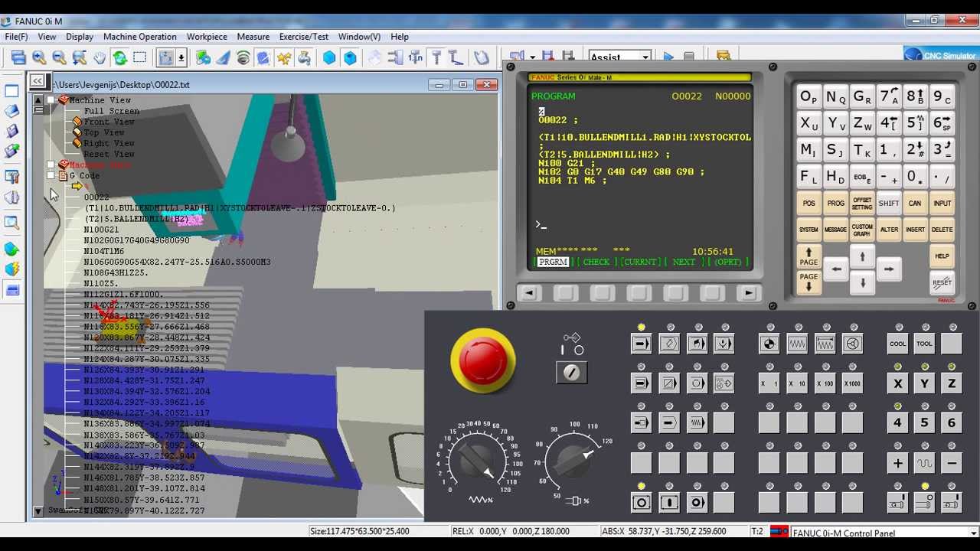This screenshot has width=980, height=551.
Task: Tick the Machine View checkbox in tree
Action: tap(51, 100)
